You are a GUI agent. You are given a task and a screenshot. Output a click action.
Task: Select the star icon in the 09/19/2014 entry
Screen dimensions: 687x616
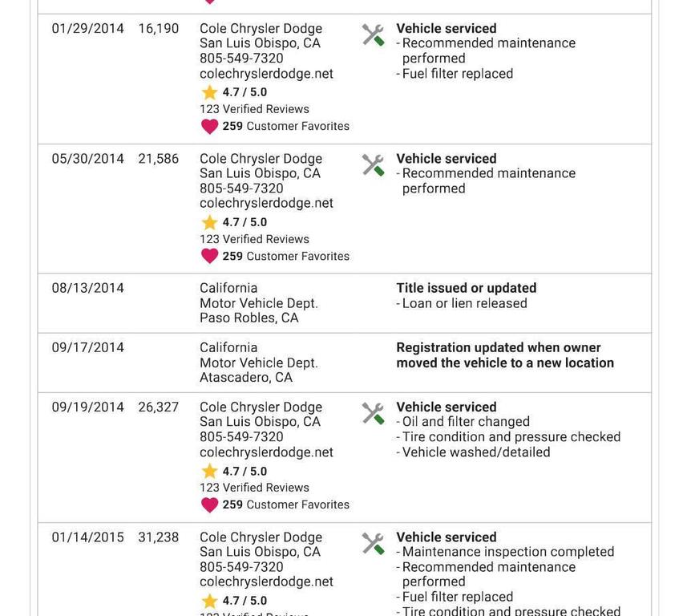point(210,471)
